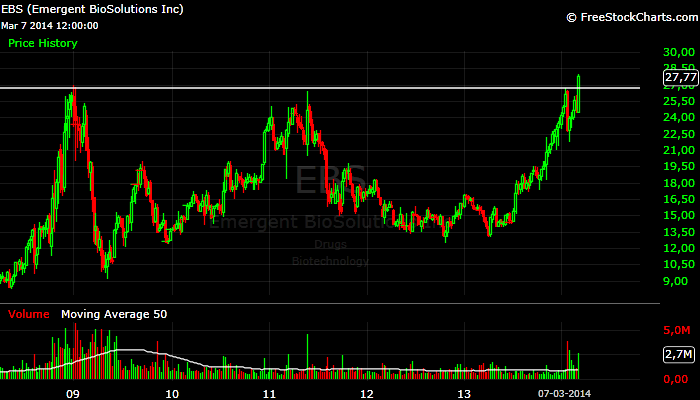Click the FreeStockCharts.com copyright text
The image size is (700, 400).
(x=633, y=17)
